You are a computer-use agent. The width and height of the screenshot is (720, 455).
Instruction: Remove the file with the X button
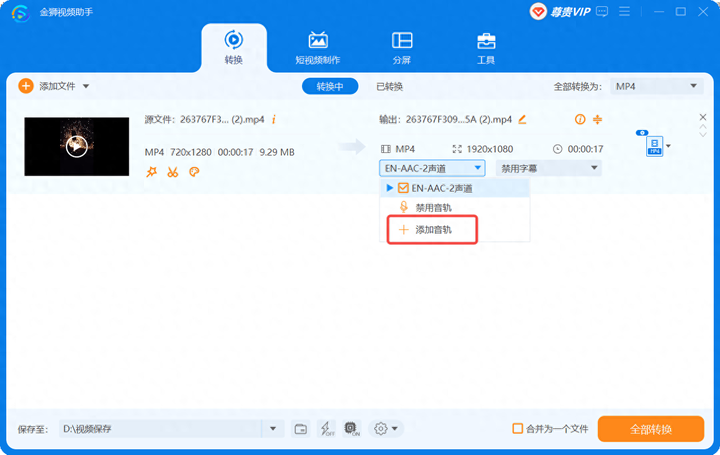[703, 117]
